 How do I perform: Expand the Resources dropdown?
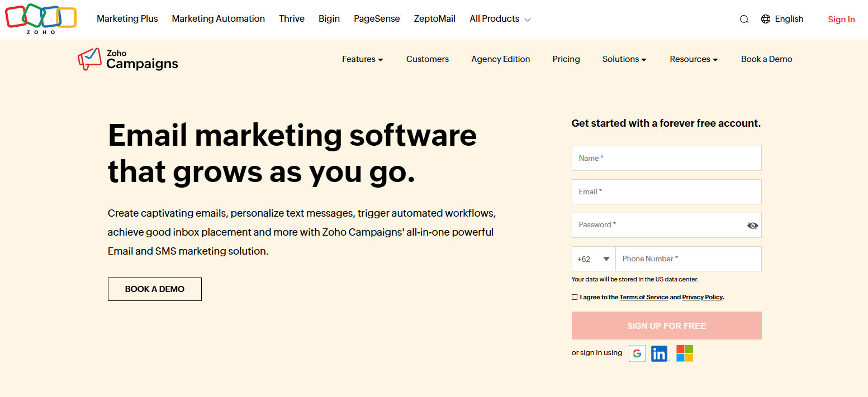693,59
